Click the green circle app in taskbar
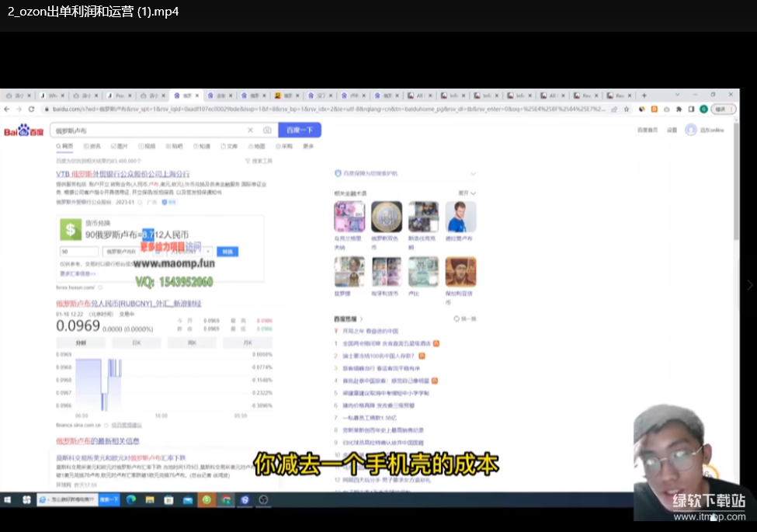This screenshot has height=532, width=757. [207, 499]
